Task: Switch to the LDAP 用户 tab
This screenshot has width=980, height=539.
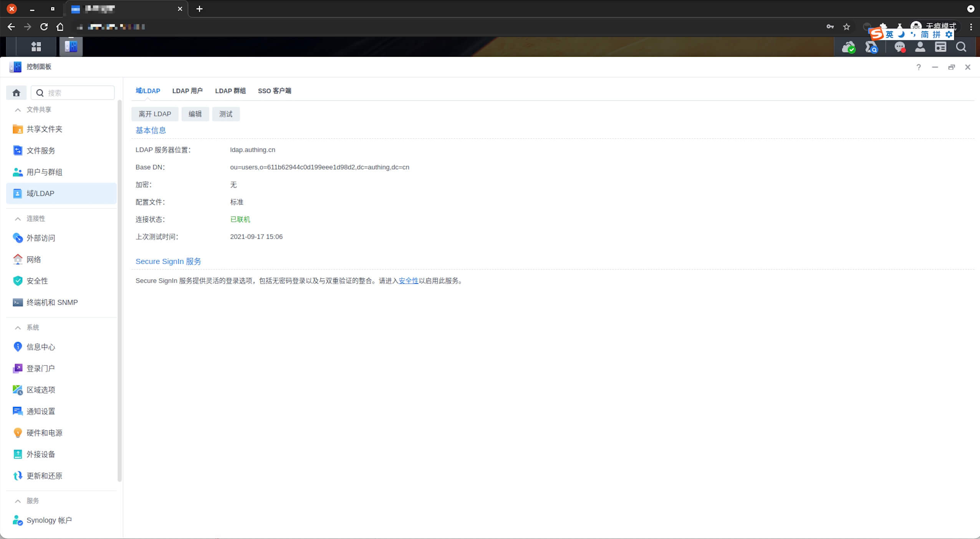Action: coord(187,91)
